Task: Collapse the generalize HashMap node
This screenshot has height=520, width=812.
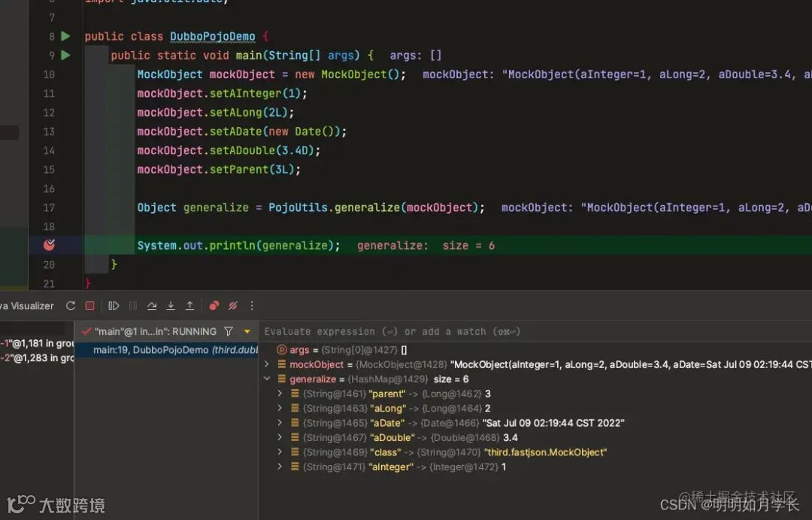Action: pyautogui.click(x=267, y=379)
